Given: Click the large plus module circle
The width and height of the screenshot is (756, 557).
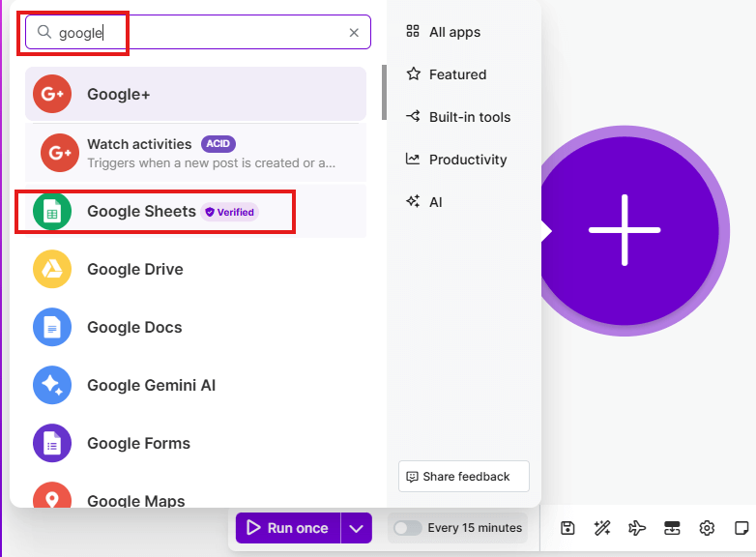Looking at the screenshot, I should click(x=625, y=230).
